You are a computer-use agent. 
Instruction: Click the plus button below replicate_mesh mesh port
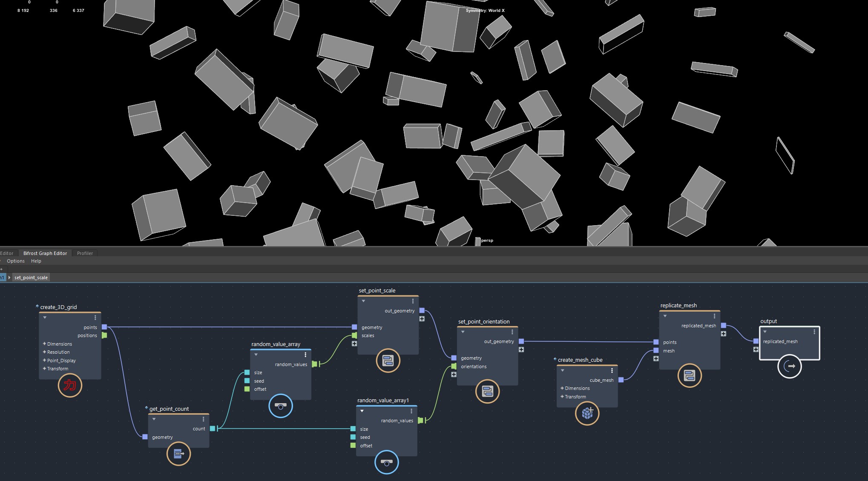pyautogui.click(x=656, y=358)
